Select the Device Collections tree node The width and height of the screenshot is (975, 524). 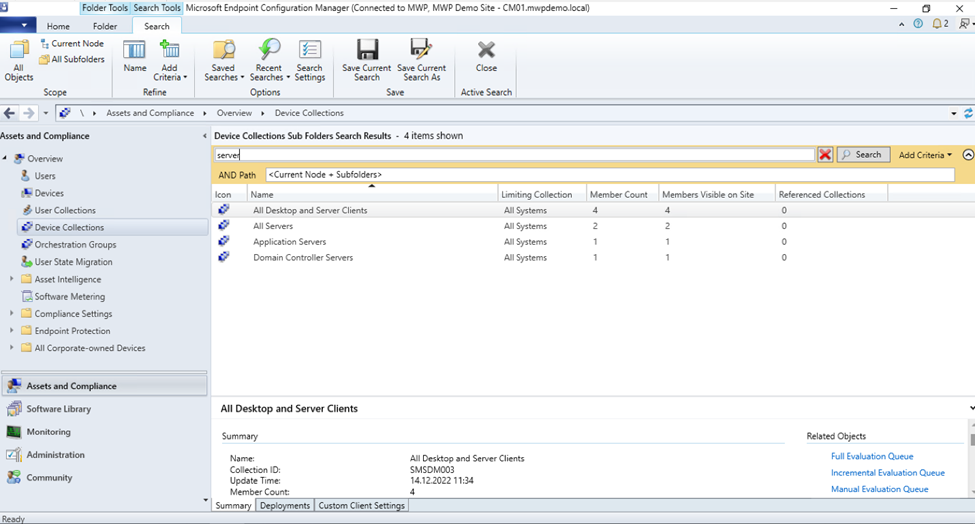[113, 228]
